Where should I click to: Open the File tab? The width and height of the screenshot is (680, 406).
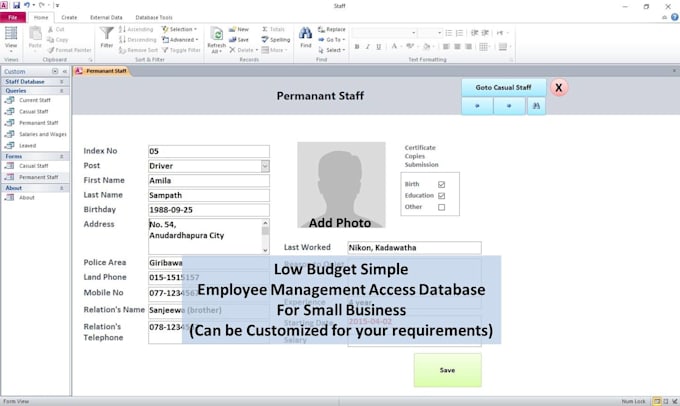13,17
